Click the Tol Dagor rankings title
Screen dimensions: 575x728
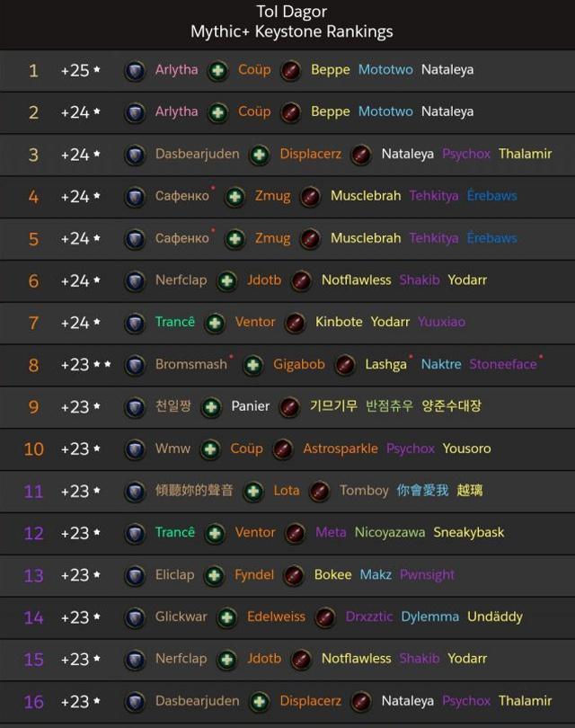(291, 22)
